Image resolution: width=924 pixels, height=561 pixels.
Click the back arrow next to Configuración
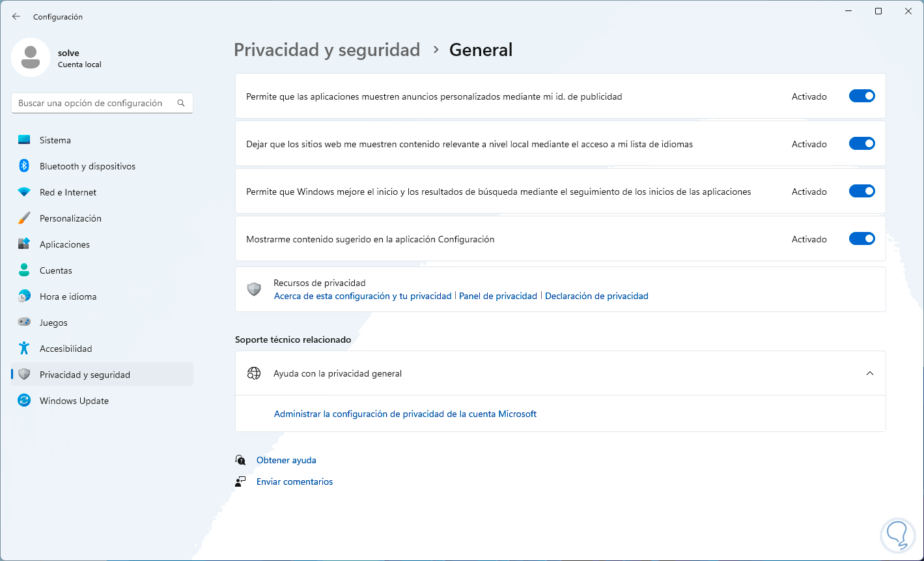pyautogui.click(x=16, y=16)
